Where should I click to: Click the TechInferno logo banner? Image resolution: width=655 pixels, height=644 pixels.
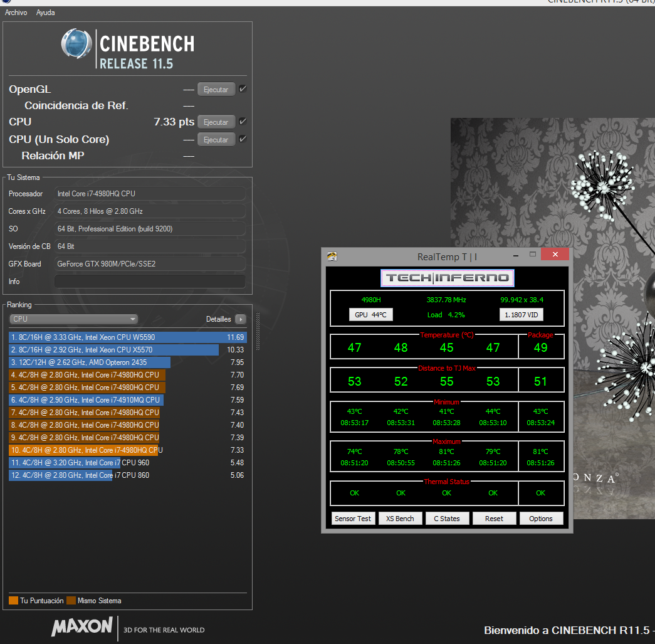[447, 278]
